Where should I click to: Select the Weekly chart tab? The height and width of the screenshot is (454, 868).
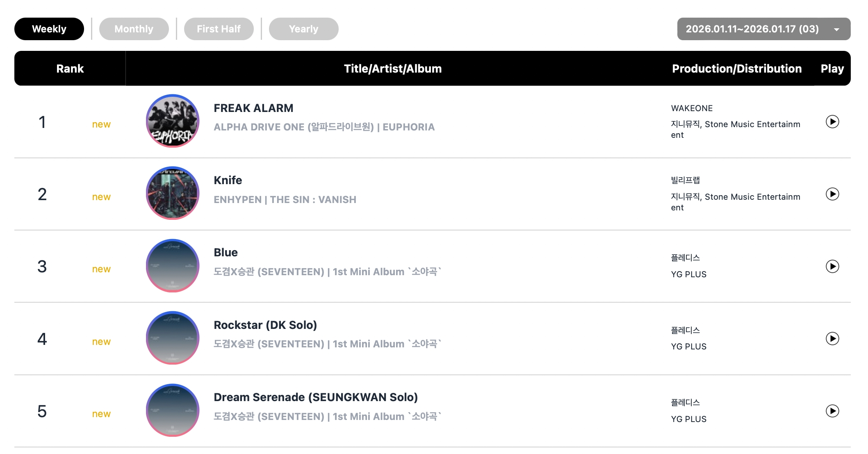[x=49, y=29]
